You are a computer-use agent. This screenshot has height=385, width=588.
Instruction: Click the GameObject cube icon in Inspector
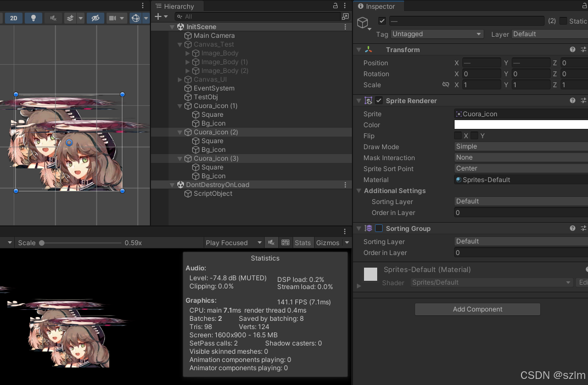click(363, 23)
